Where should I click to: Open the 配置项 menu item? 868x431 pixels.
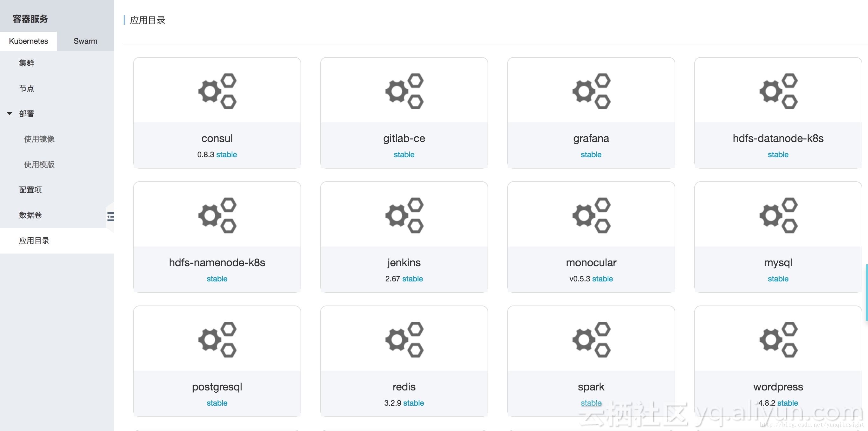(x=30, y=190)
